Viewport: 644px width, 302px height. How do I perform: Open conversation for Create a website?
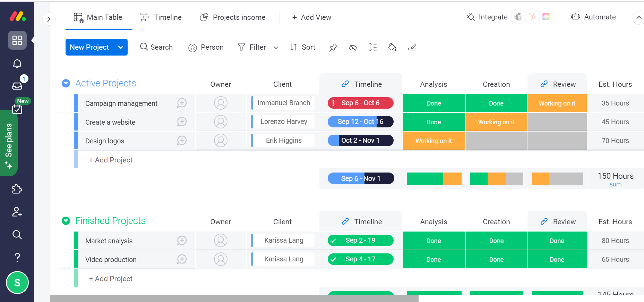tap(182, 122)
